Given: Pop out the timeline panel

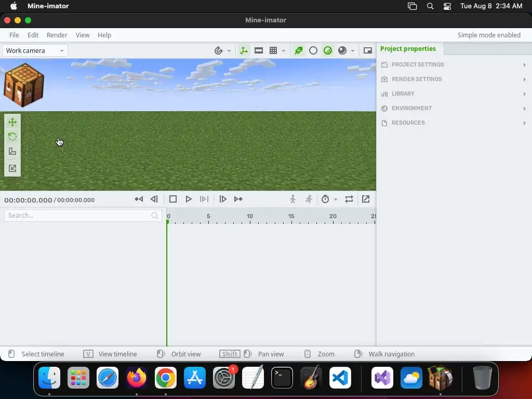Looking at the screenshot, I should (366, 199).
